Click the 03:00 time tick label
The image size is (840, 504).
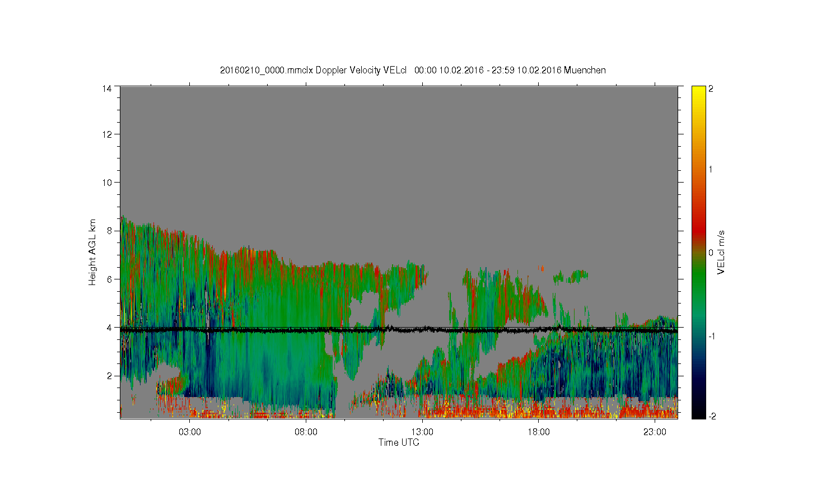coord(190,432)
